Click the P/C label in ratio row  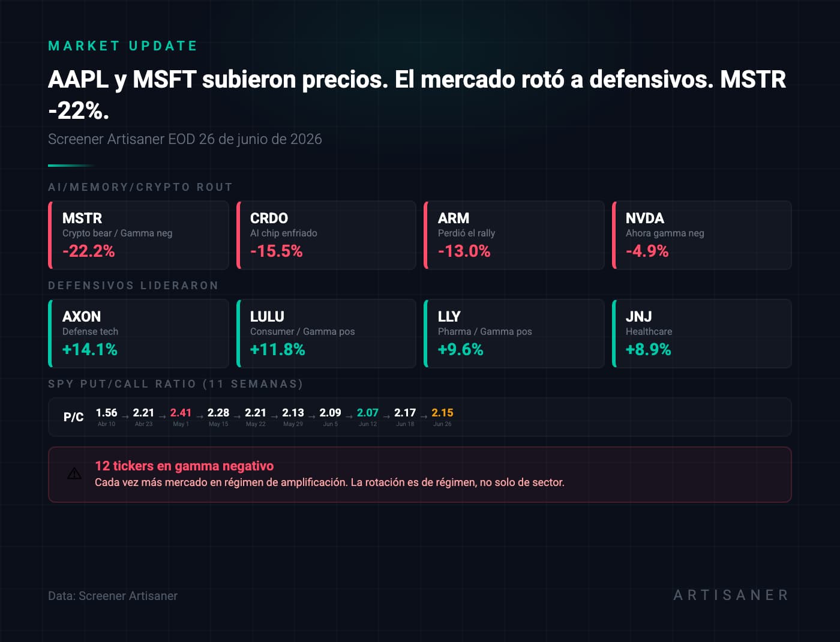(x=74, y=417)
